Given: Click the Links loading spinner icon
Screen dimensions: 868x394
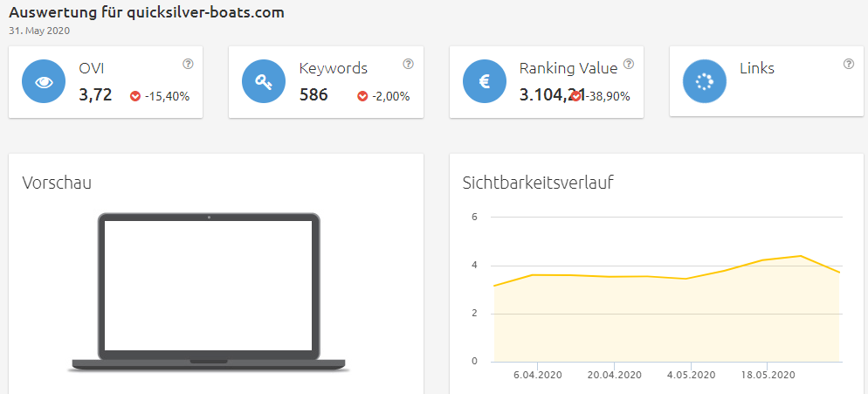Looking at the screenshot, I should (x=705, y=81).
